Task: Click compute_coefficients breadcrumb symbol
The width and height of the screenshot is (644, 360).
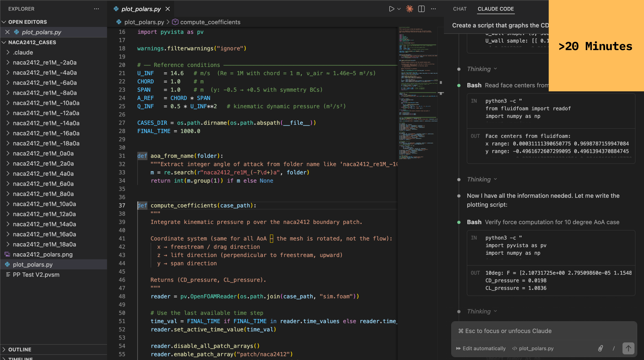Action: point(210,22)
